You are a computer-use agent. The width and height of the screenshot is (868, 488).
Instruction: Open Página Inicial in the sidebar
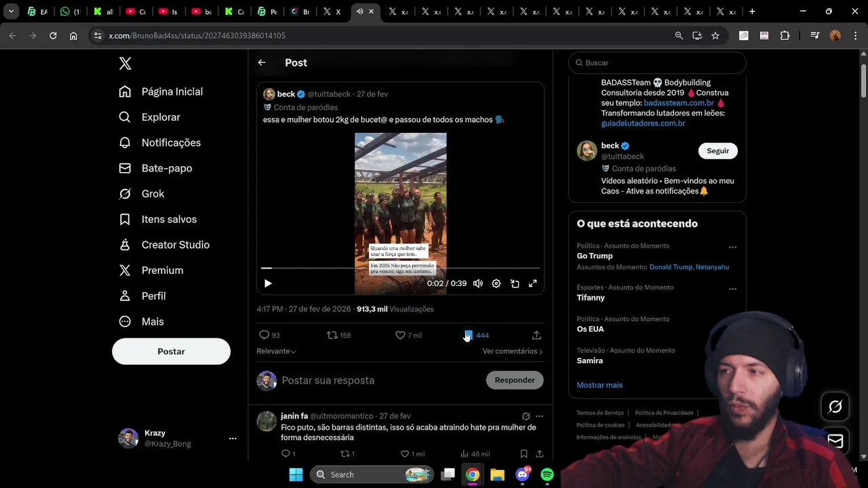click(x=161, y=91)
